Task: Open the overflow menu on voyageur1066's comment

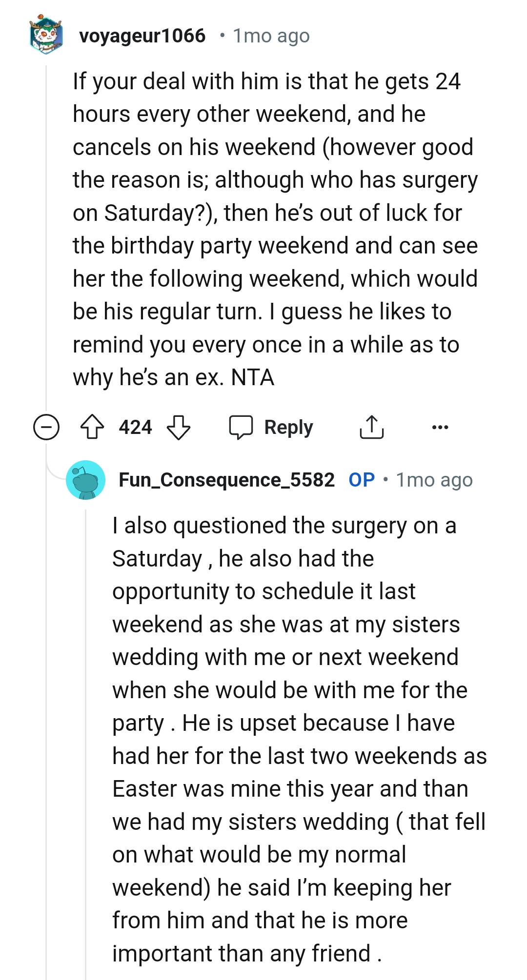Action: (x=441, y=427)
